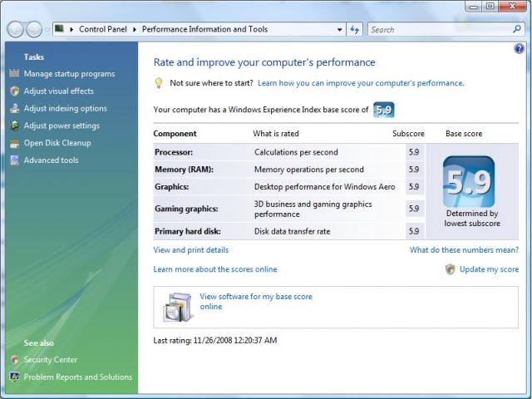Launch Open Disk Cleanup
The image size is (532, 399).
point(57,143)
